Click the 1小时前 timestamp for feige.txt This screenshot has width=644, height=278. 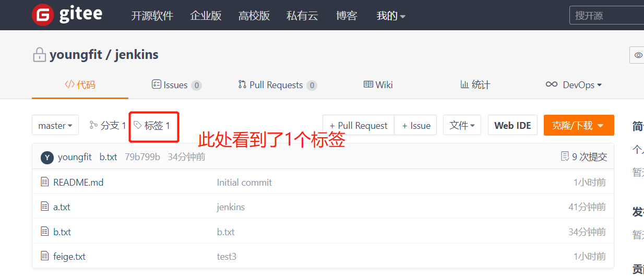(x=590, y=256)
